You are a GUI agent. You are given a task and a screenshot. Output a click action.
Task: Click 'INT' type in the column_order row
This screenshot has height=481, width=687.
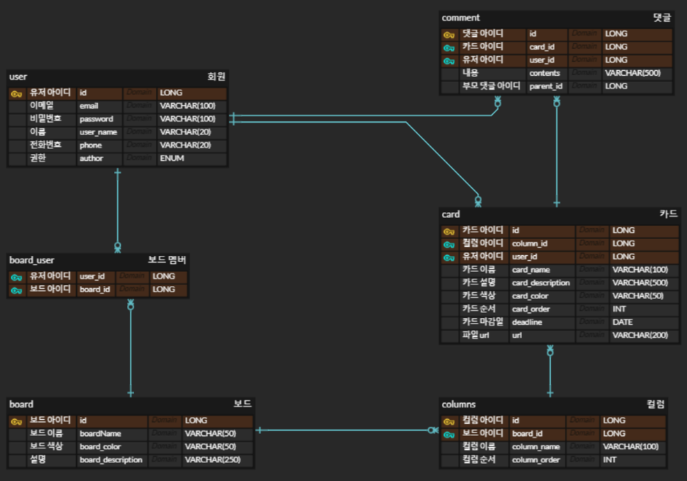point(609,460)
